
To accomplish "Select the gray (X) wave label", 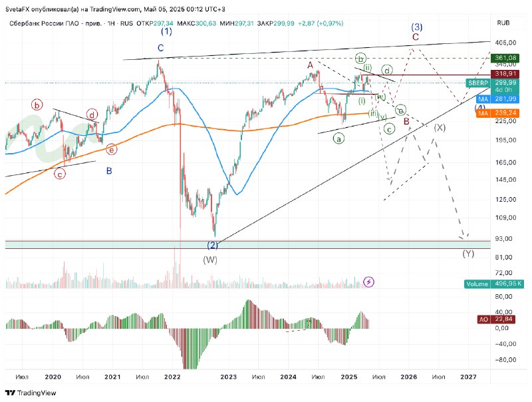I will click(440, 128).
